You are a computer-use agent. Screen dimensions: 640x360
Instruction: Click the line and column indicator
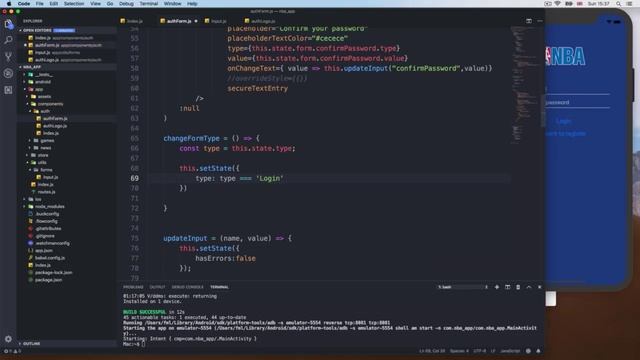click(432, 351)
